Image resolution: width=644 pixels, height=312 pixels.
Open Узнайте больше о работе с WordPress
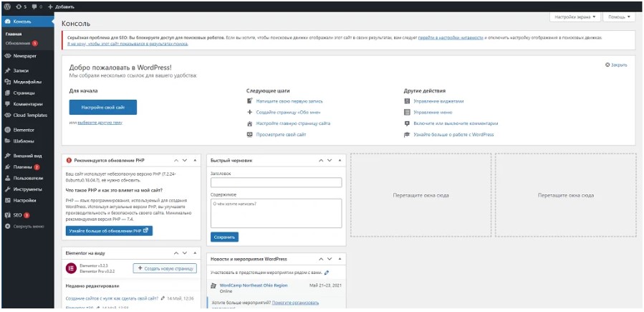pyautogui.click(x=453, y=134)
